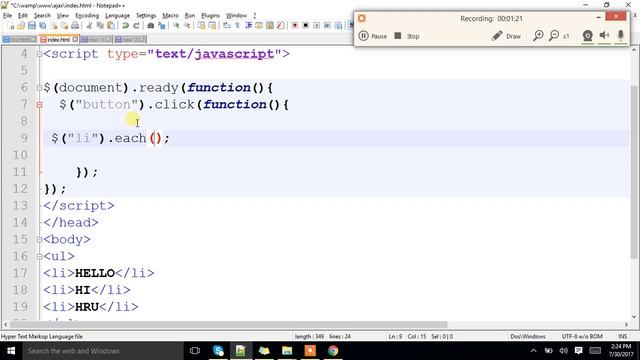Viewport: 640px width, 360px height.
Task: Click line 9 with the each() call
Action: (336, 138)
